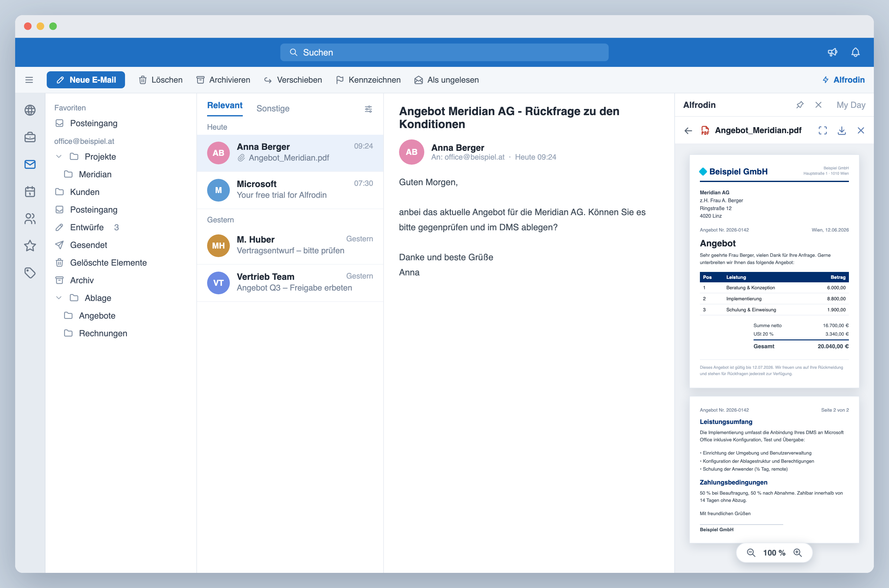Open the hamburger menu icon
The width and height of the screenshot is (889, 588).
[x=29, y=80]
